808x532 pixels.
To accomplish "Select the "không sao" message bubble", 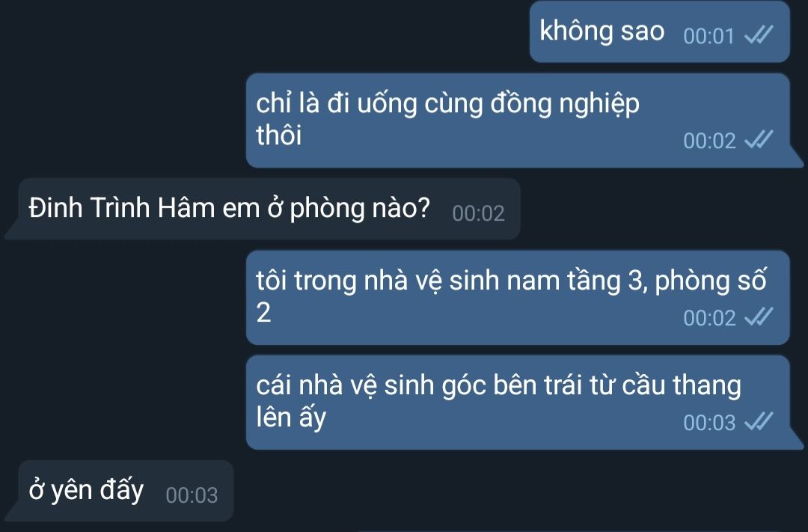I will coord(660,32).
